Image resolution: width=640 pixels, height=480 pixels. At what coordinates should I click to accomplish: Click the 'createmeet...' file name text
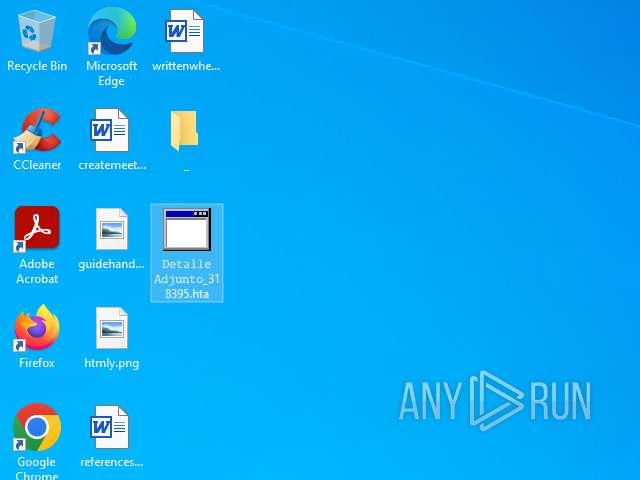tap(112, 165)
